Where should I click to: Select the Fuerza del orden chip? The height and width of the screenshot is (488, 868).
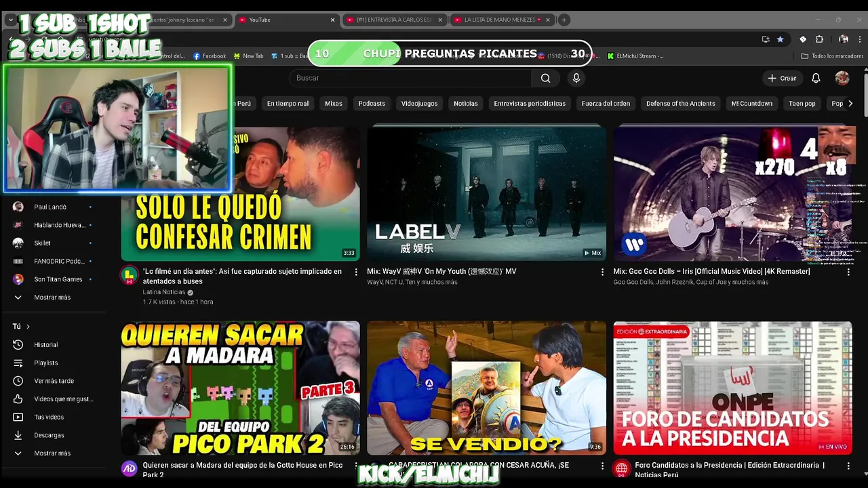[x=606, y=104]
